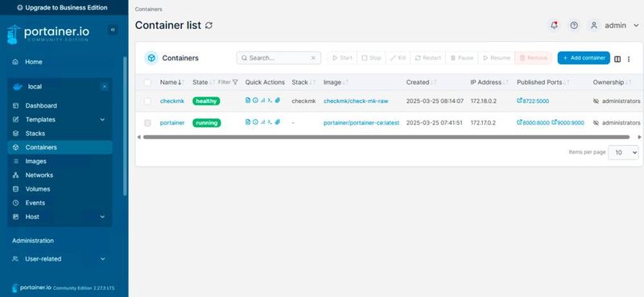Open inspect quick action for portainer

(255, 122)
